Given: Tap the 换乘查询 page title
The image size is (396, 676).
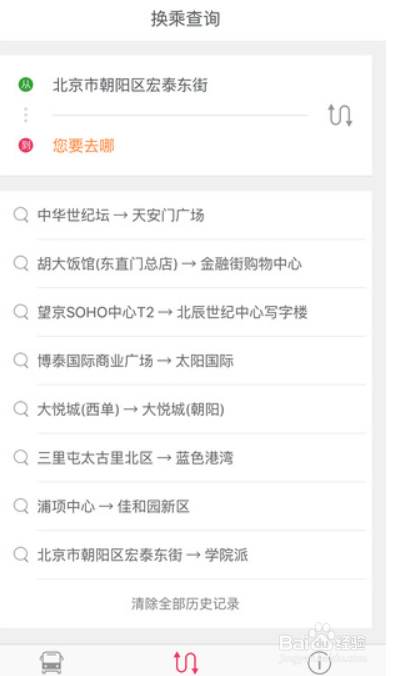Looking at the screenshot, I should [x=185, y=19].
